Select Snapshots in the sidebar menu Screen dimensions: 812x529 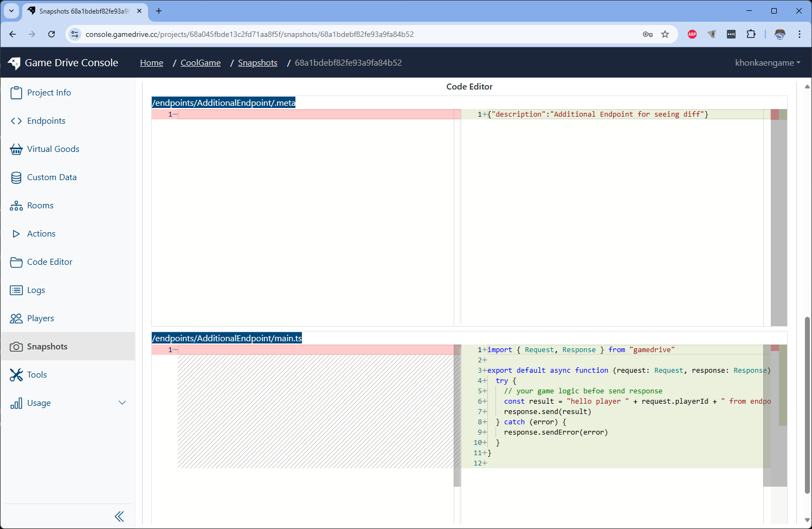pos(47,347)
